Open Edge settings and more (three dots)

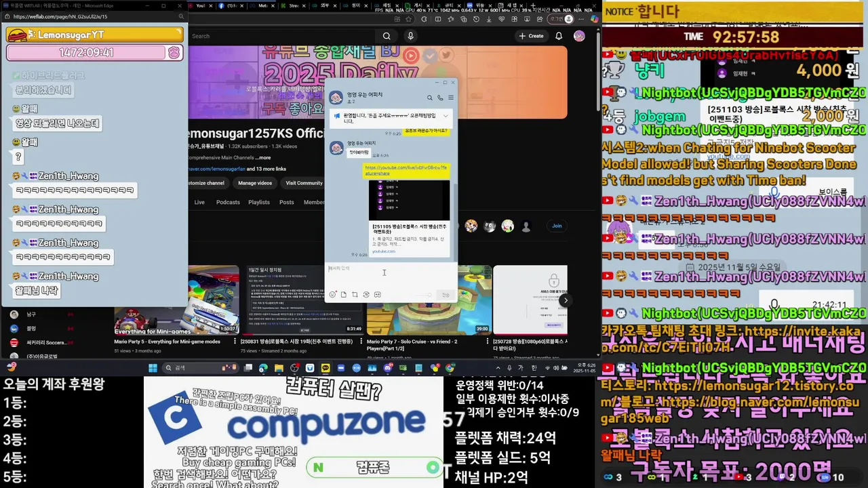click(581, 19)
